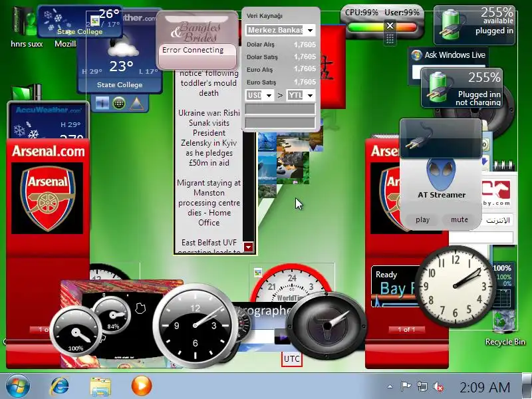Open the Merkez Bankası data source dropdown
This screenshot has height=399, width=532.
click(280, 30)
